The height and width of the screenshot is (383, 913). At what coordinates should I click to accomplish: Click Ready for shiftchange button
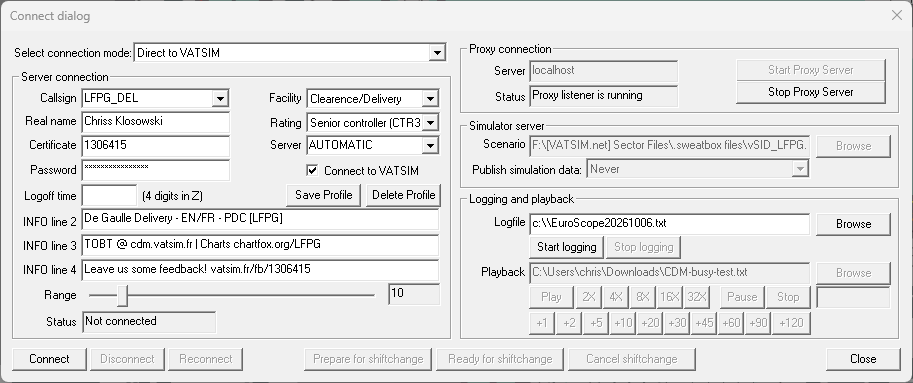500,359
